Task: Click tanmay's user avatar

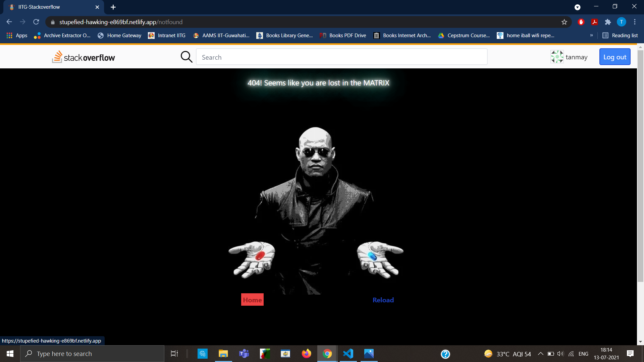Action: pyautogui.click(x=557, y=57)
